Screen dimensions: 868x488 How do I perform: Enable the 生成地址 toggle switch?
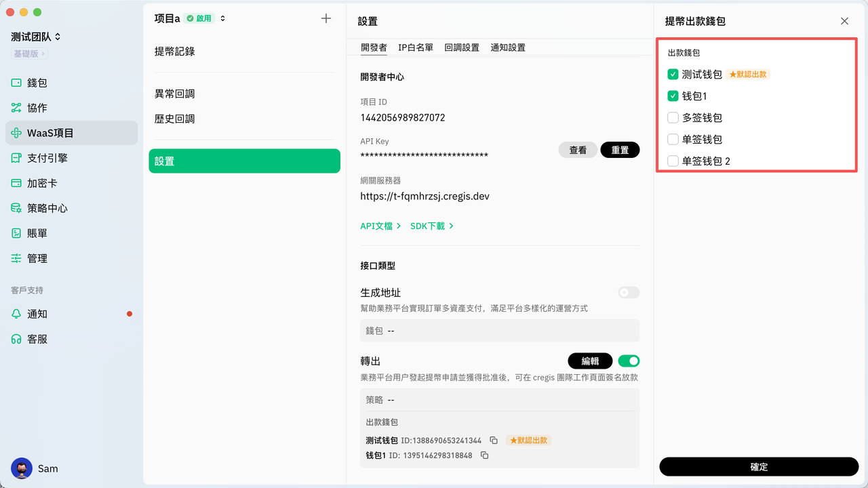click(x=629, y=293)
